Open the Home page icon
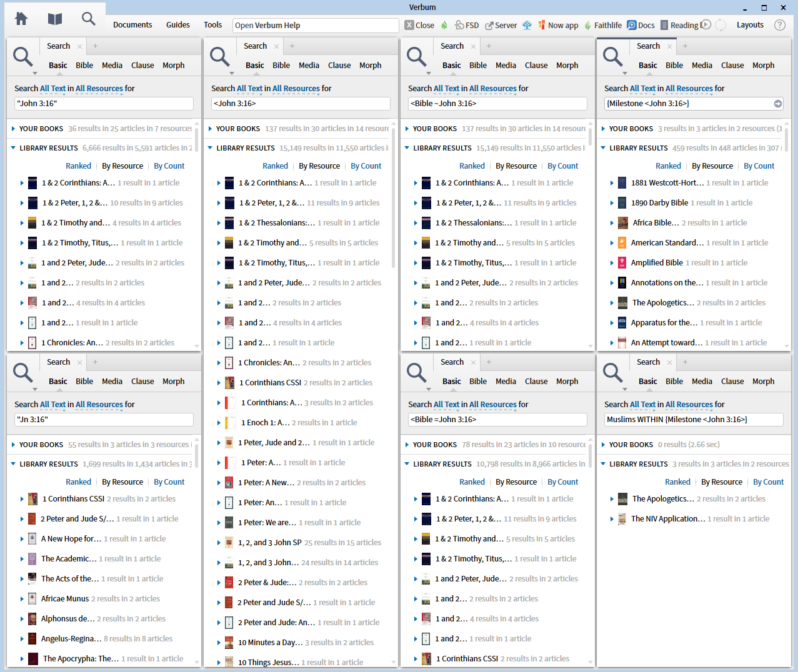 [x=21, y=19]
